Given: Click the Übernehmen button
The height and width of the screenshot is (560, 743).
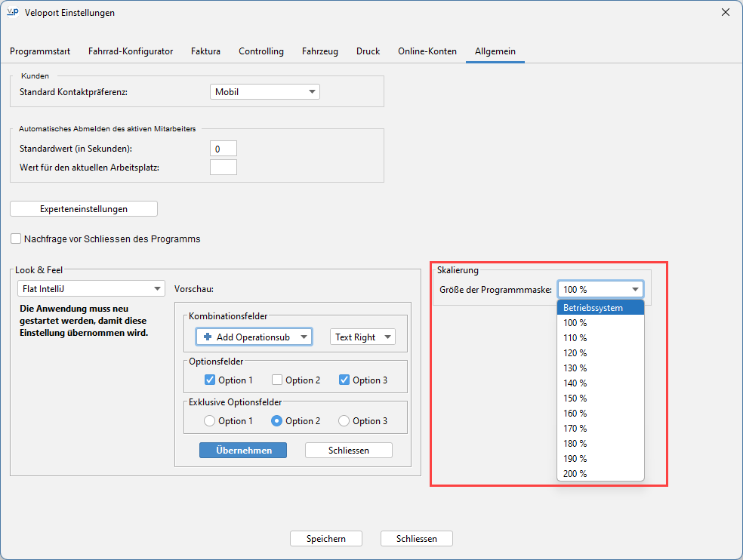Looking at the screenshot, I should (243, 450).
